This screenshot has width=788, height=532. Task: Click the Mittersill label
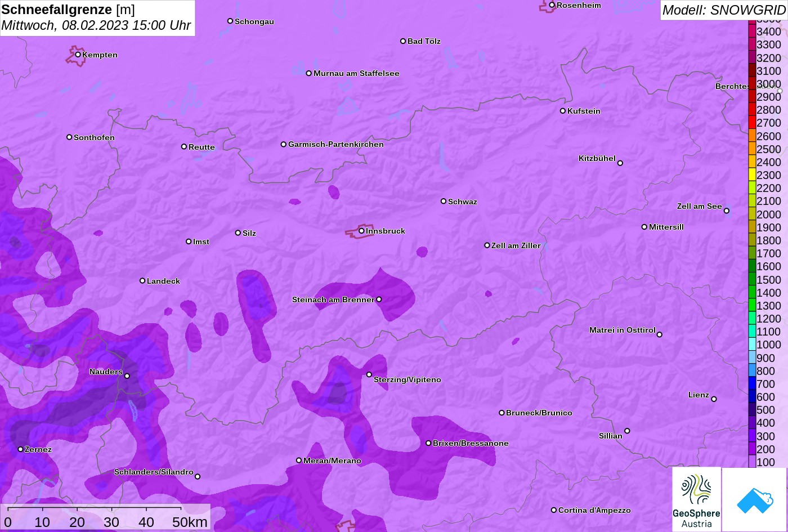[666, 227]
